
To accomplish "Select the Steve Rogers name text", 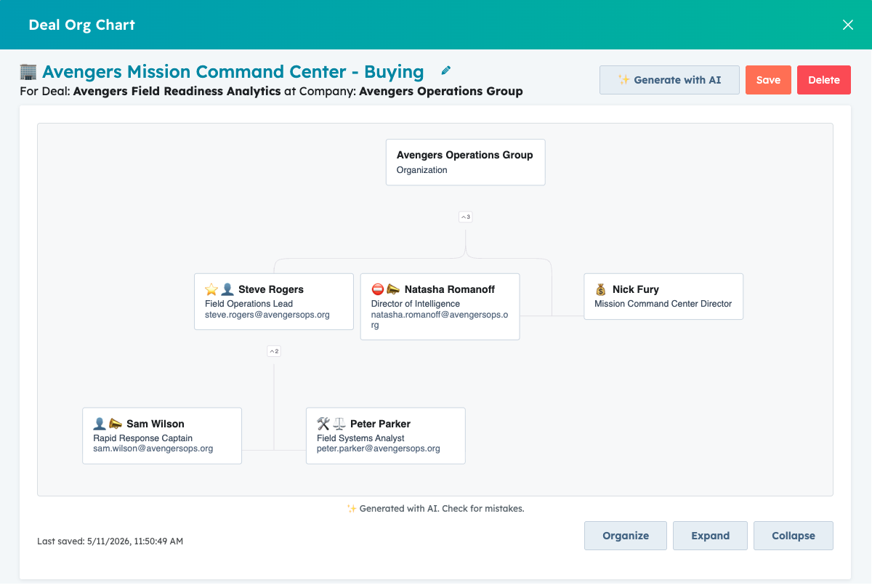I will [271, 289].
